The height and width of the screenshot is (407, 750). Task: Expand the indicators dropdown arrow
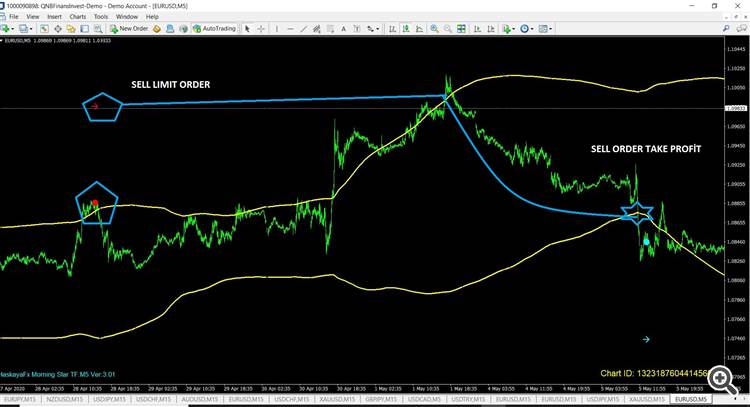pyautogui.click(x=513, y=29)
